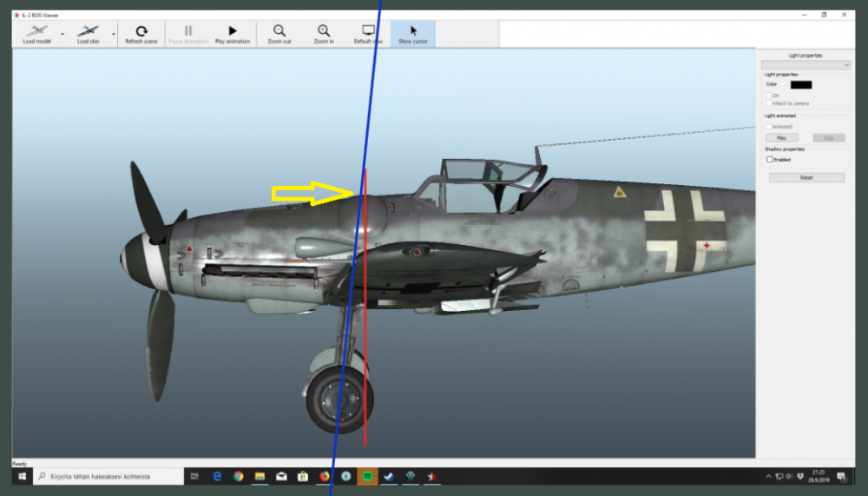868x496 pixels.
Task: Click the Windows taskbar search field
Action: (x=107, y=476)
